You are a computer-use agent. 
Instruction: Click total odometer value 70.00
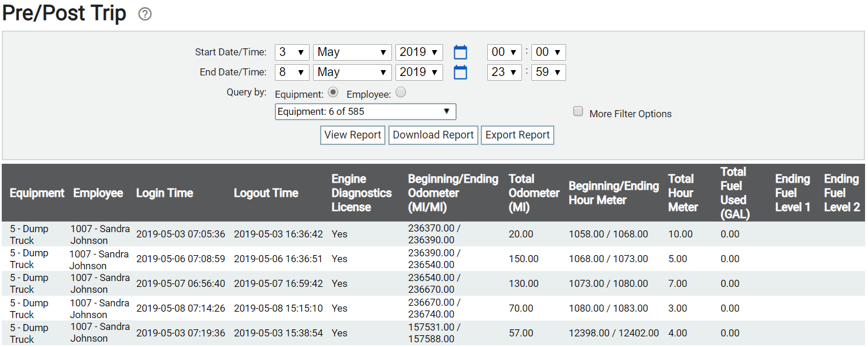tap(521, 309)
